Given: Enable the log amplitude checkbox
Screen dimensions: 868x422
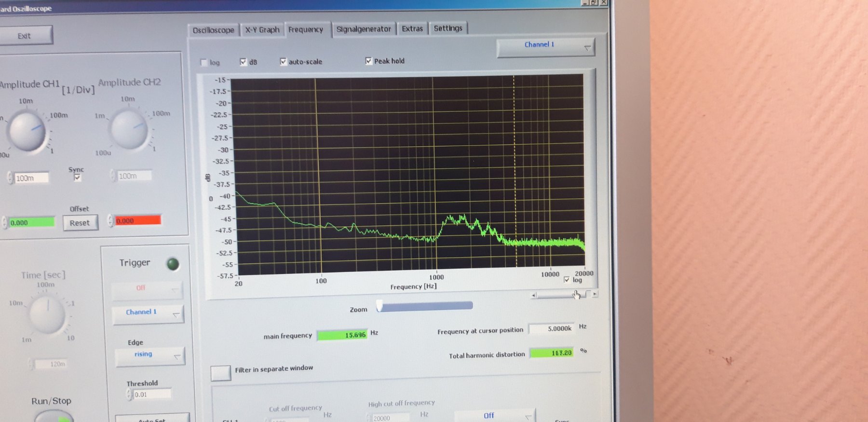Looking at the screenshot, I should tap(203, 62).
